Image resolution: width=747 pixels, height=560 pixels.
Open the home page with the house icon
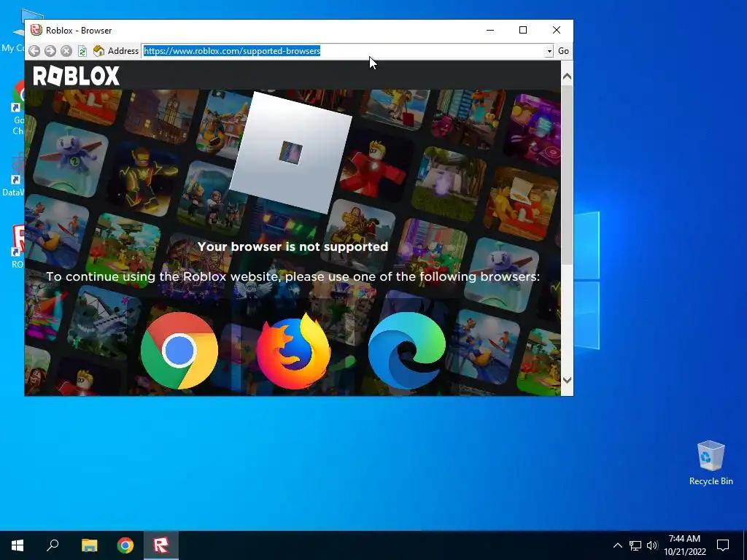98,51
